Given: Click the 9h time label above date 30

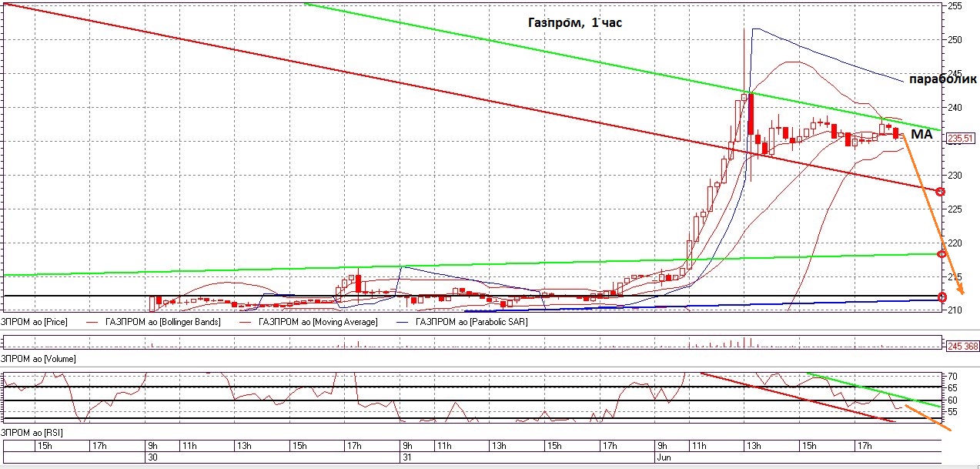Looking at the screenshot, I should (152, 445).
